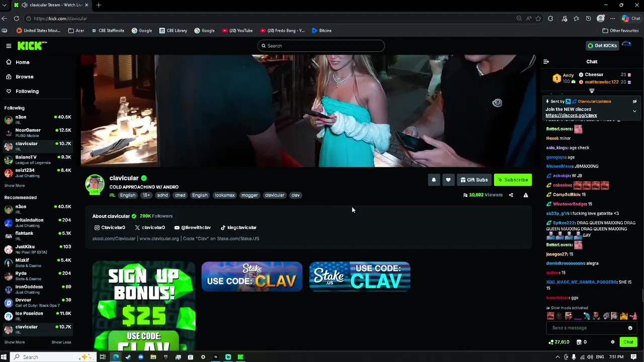Toggle follow heart button for clavicular

[448, 180]
